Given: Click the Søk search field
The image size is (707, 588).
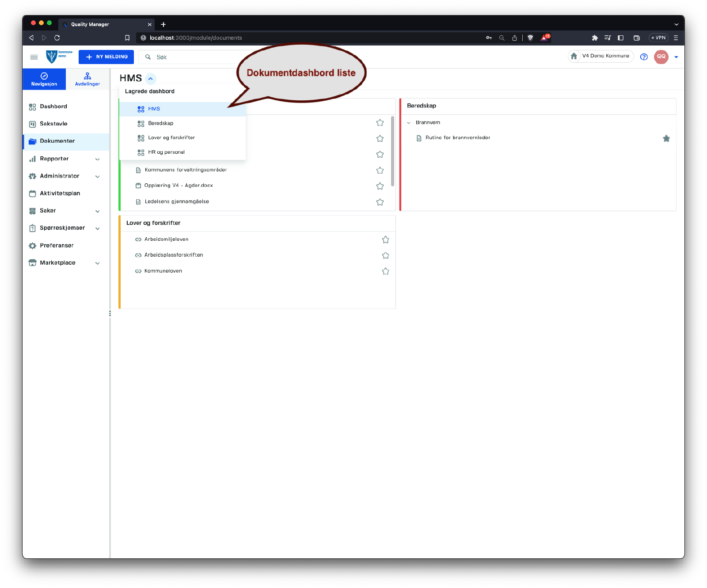Looking at the screenshot, I should [x=194, y=57].
